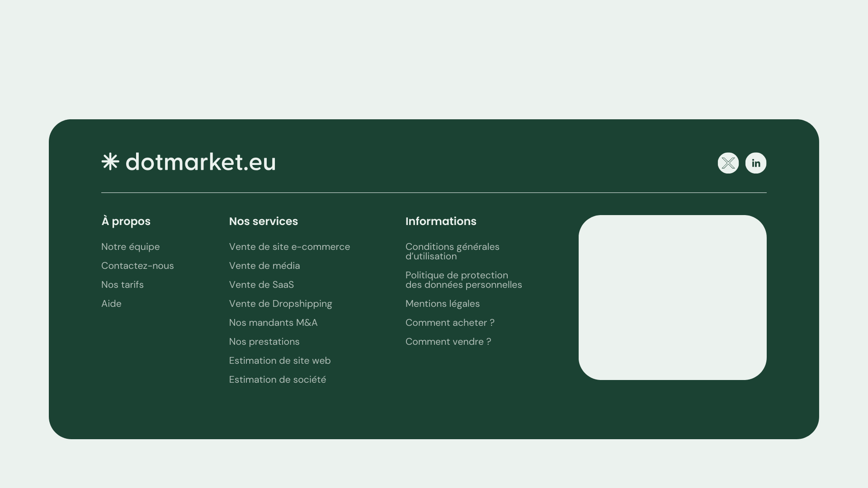Viewport: 868px width, 488px height.
Task: Open Comment vendre ? link
Action: pyautogui.click(x=448, y=342)
